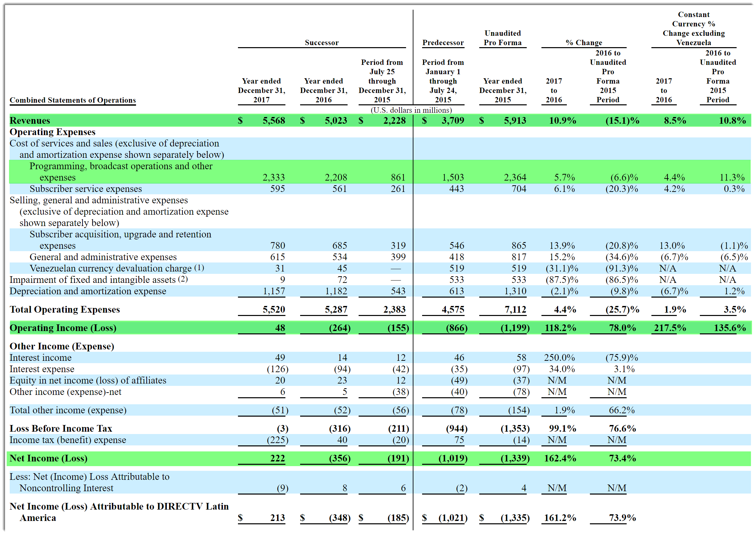Click the Income tax (benefit) expense label
Screen dimensions: 756x534
coord(68,440)
